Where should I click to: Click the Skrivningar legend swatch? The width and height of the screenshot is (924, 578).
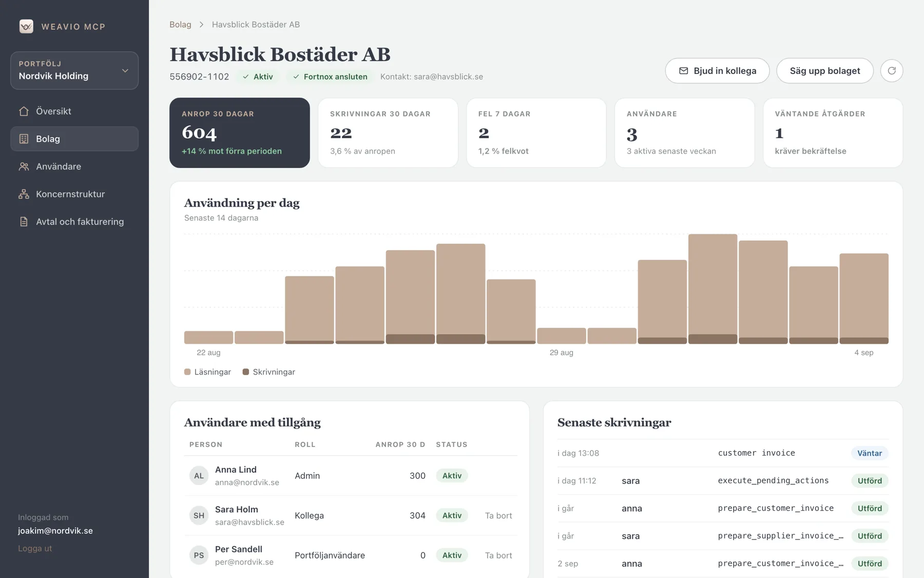(x=246, y=372)
